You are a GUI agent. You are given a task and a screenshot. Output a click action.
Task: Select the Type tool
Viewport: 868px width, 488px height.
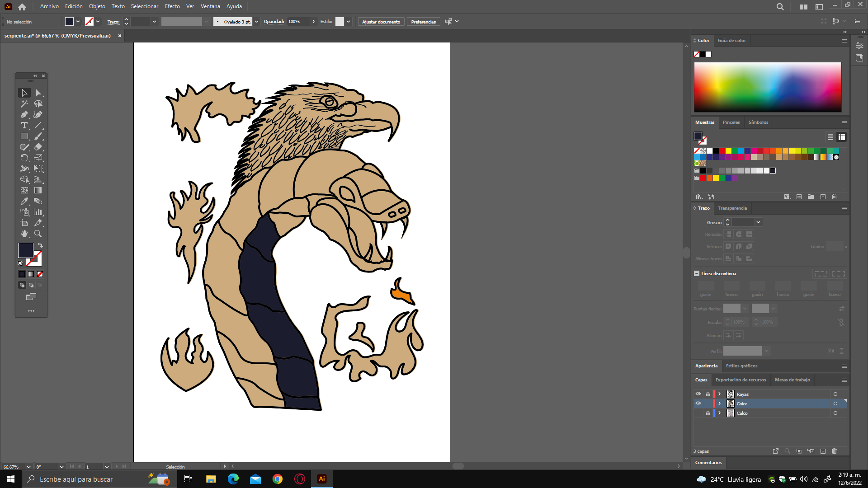click(x=24, y=126)
